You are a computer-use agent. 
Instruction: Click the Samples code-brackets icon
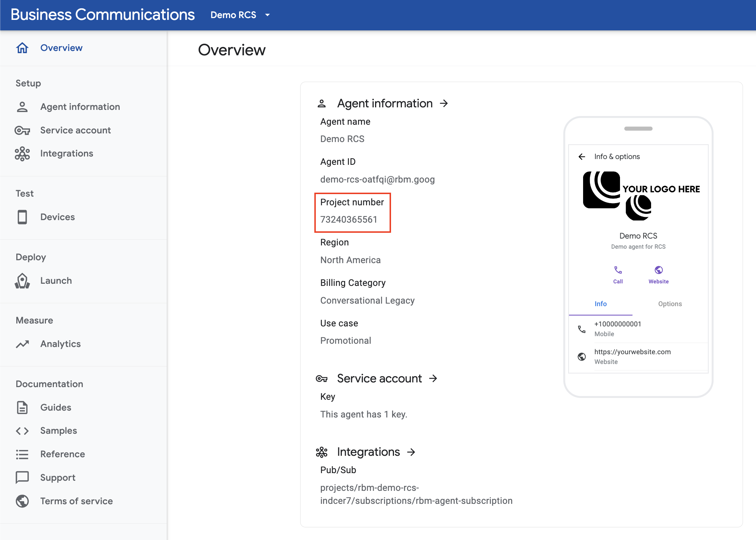[22, 431]
